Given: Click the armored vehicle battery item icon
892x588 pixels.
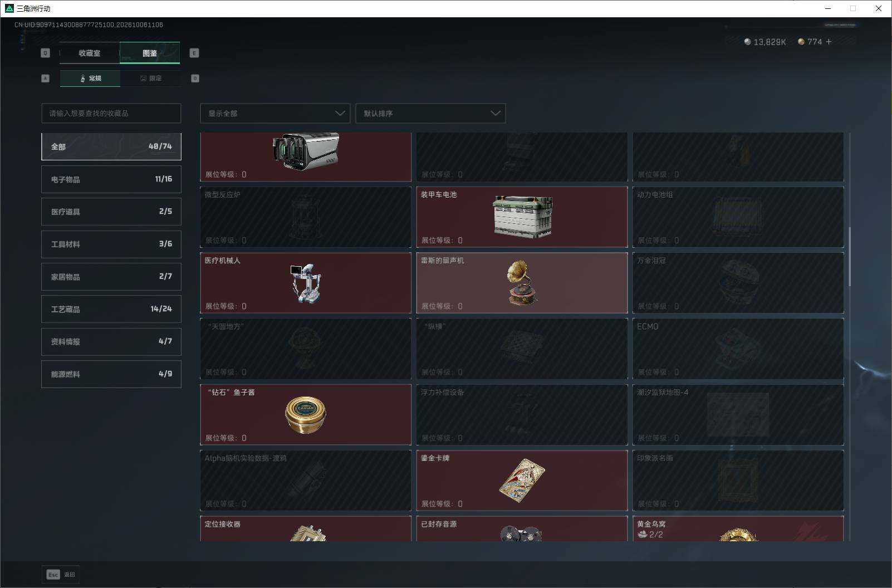Looking at the screenshot, I should (x=523, y=217).
